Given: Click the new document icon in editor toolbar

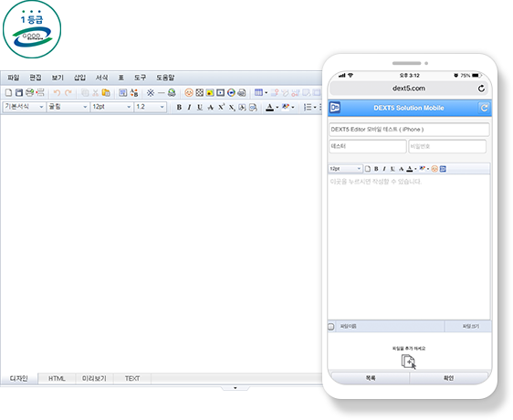Looking at the screenshot, I should click(x=9, y=92).
